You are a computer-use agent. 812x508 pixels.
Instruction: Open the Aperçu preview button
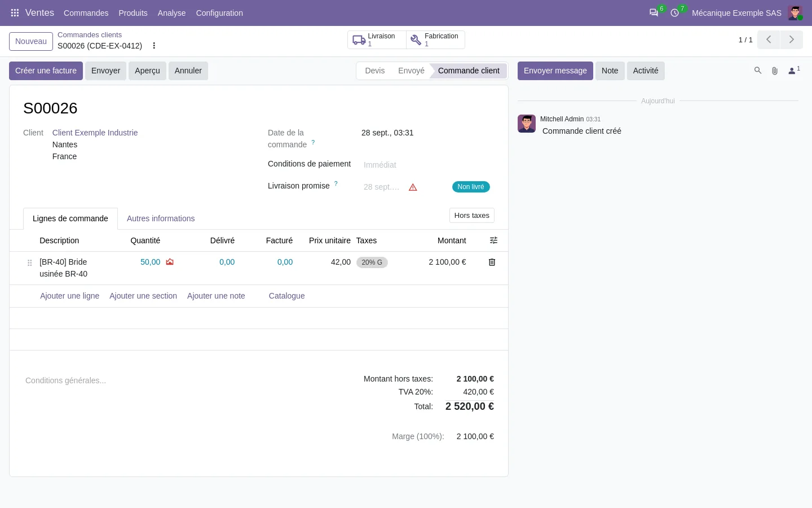147,71
